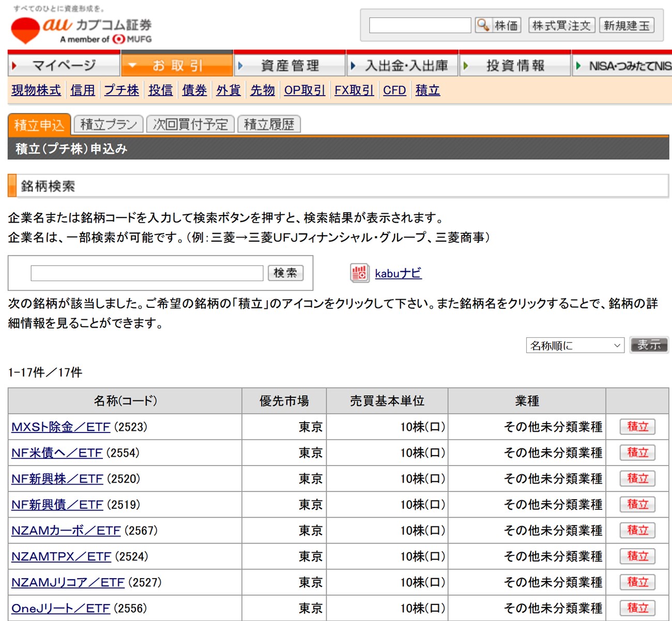The height and width of the screenshot is (621, 672).
Task: Go to FX取引 link
Action: click(x=354, y=90)
